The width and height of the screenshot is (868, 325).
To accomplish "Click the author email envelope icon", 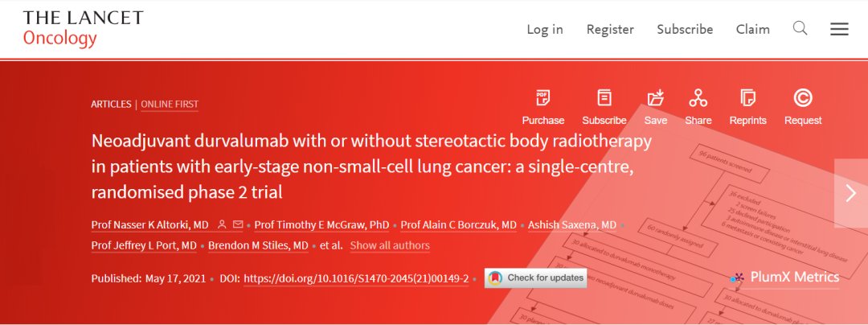I will pyautogui.click(x=237, y=224).
